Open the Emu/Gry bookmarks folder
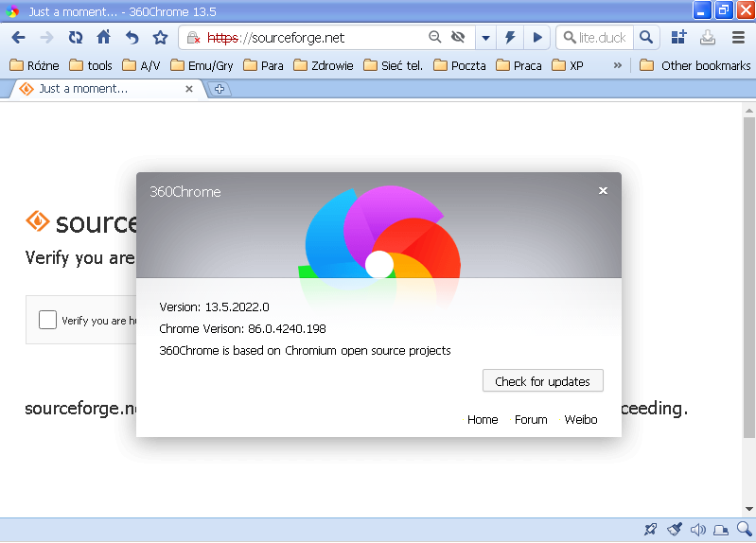Screen dimensions: 756x543 click(202, 65)
